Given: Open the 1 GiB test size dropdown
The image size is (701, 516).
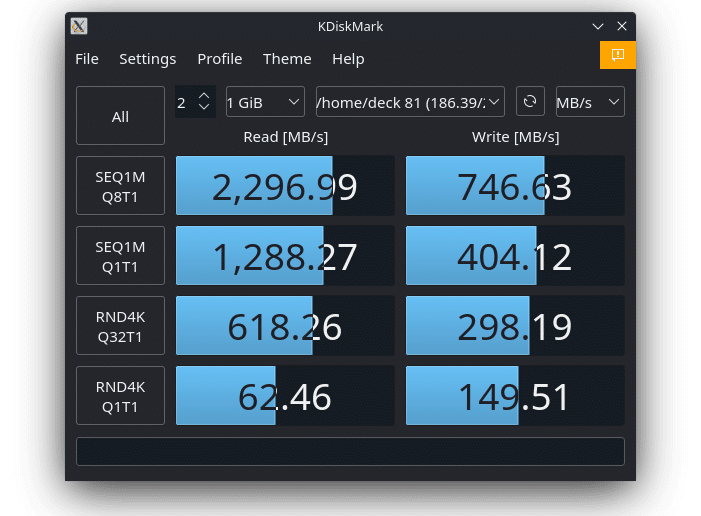Looking at the screenshot, I should tap(265, 102).
